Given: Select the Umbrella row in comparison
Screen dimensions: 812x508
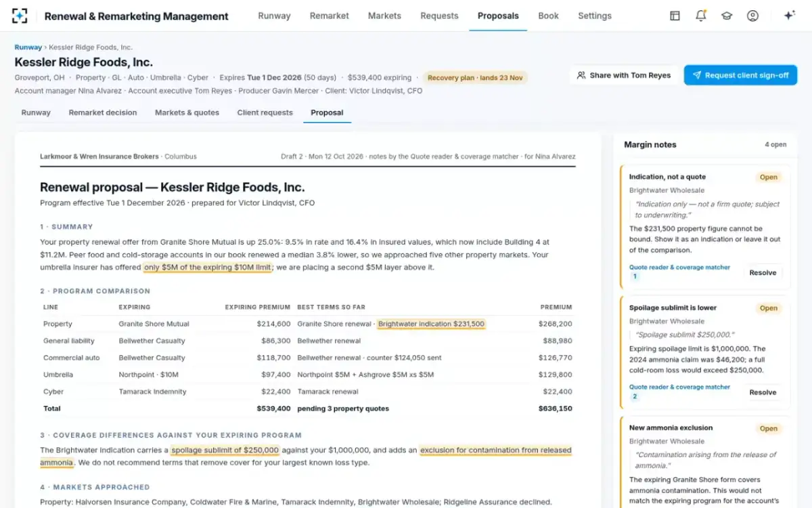Looking at the screenshot, I should click(x=308, y=375).
